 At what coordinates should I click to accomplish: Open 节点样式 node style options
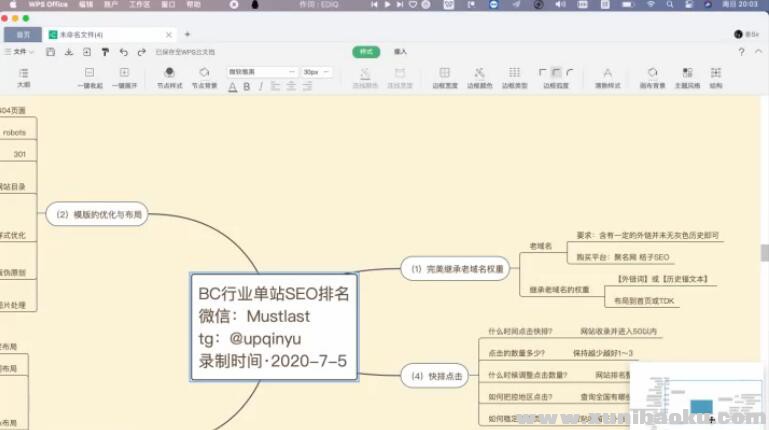(169, 77)
